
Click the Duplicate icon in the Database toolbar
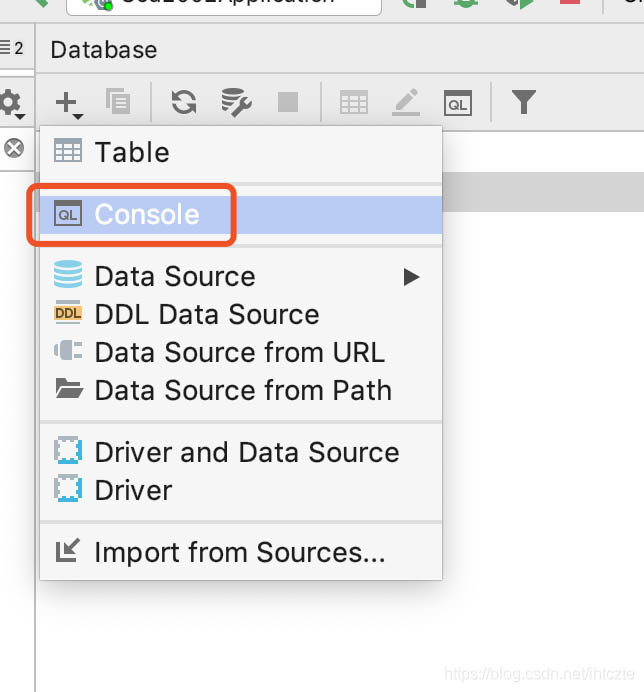click(117, 102)
